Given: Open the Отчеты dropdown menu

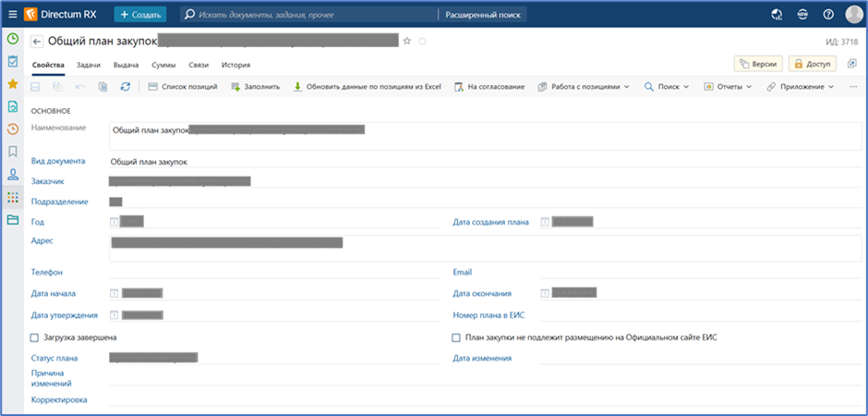Looking at the screenshot, I should [727, 87].
